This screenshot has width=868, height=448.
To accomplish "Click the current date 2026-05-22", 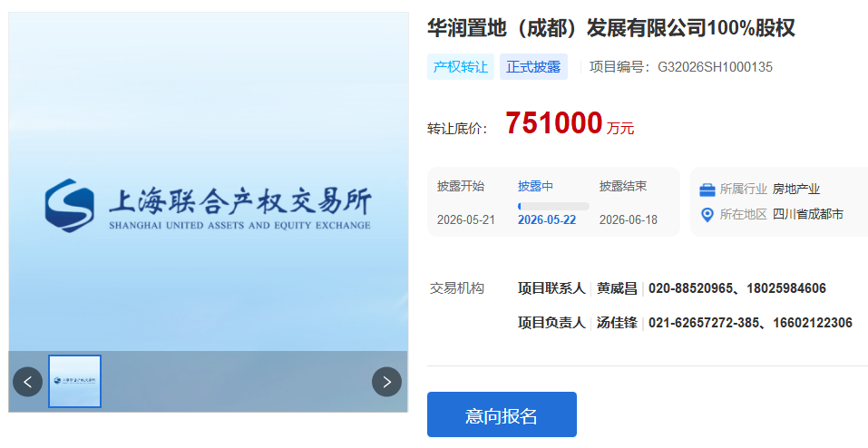I will tap(546, 219).
